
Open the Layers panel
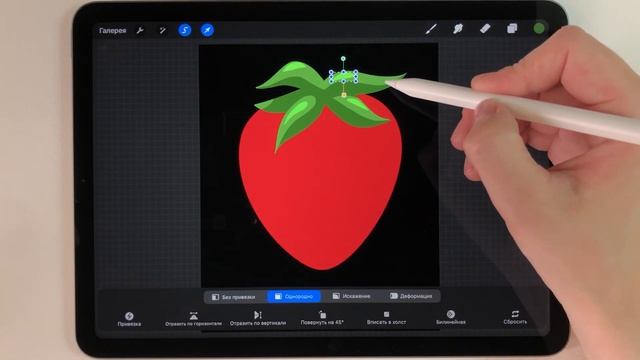(x=512, y=28)
